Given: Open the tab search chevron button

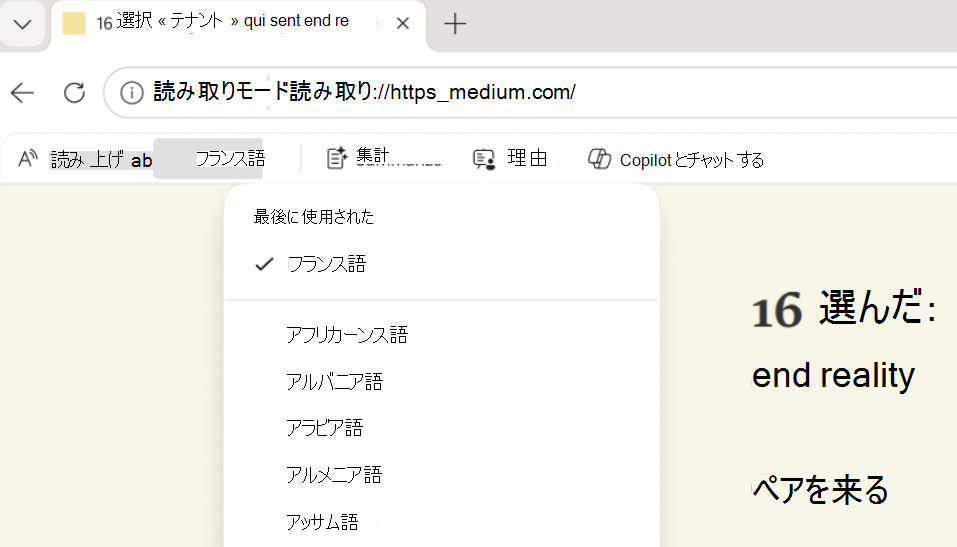Looking at the screenshot, I should click(x=23, y=24).
